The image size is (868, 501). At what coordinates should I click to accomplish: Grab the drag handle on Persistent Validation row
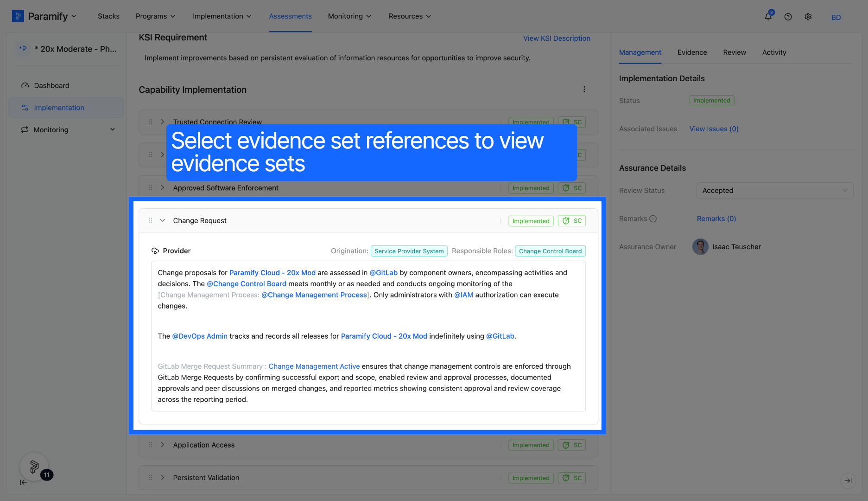coord(151,477)
